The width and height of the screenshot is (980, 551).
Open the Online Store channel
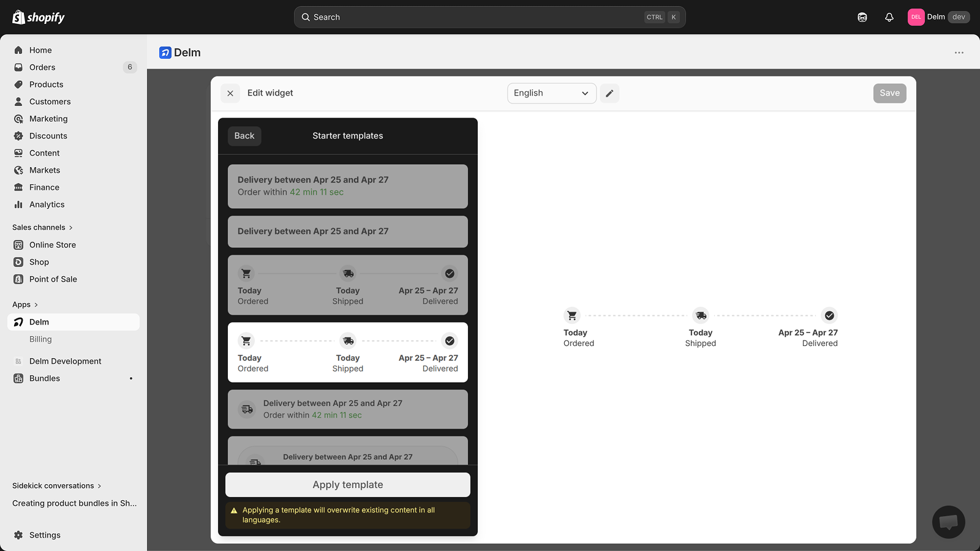53,244
